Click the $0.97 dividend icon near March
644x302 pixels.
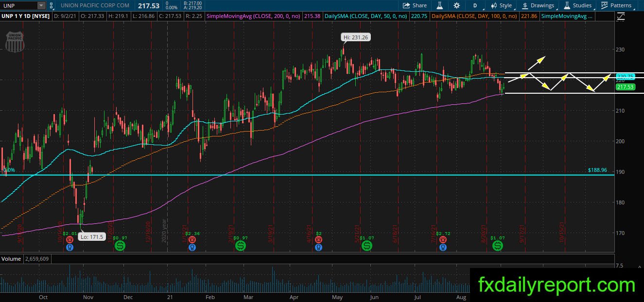(241, 246)
